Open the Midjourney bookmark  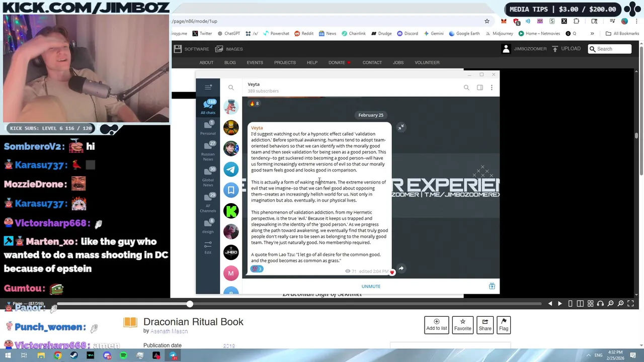click(x=500, y=34)
